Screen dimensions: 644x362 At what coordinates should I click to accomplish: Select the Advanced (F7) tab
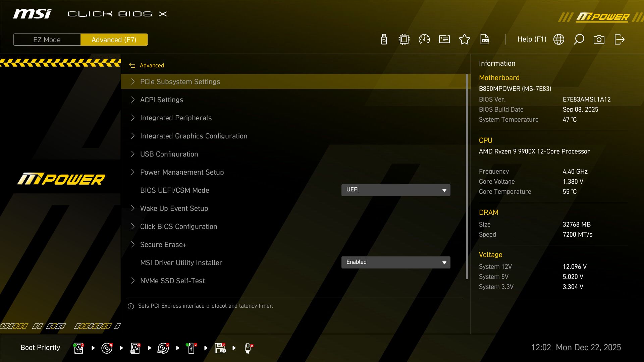click(x=114, y=40)
